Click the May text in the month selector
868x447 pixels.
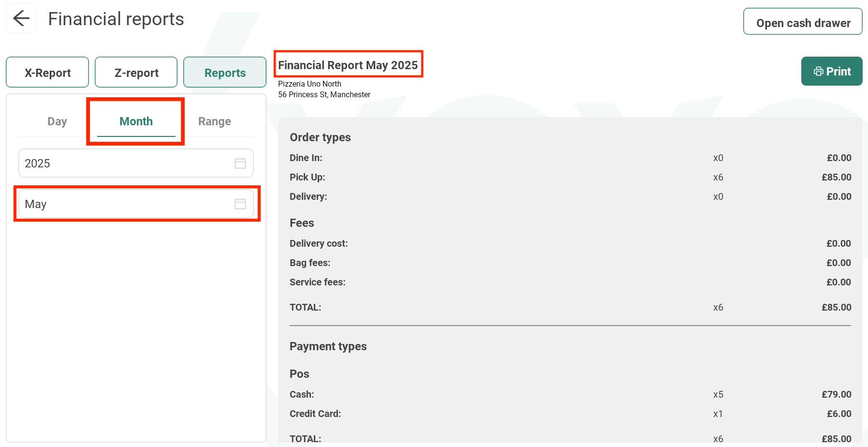[x=36, y=204]
